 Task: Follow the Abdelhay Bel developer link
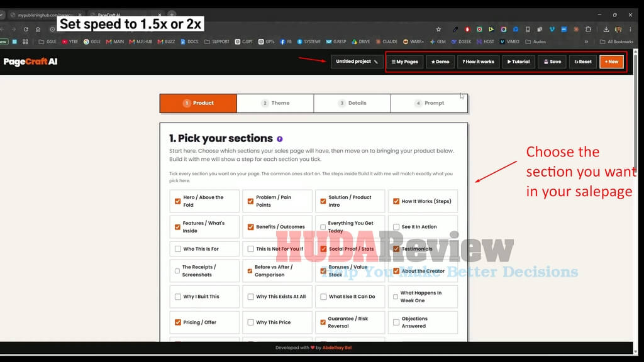tap(337, 348)
